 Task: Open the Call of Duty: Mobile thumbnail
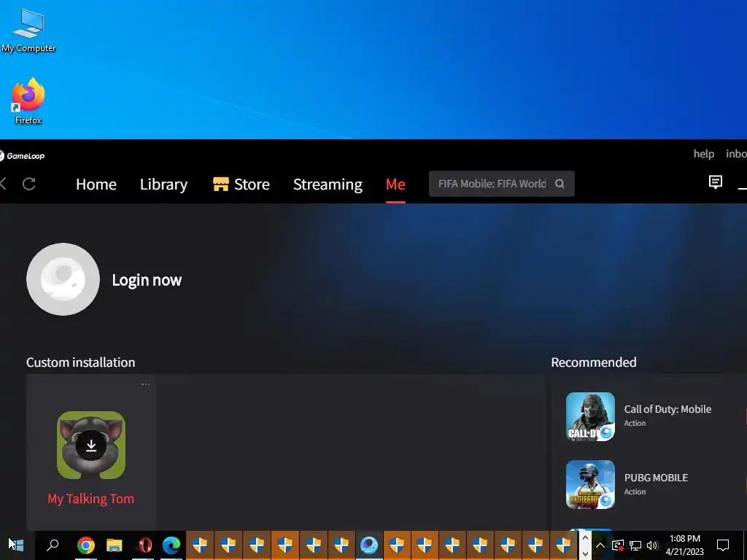pyautogui.click(x=590, y=416)
